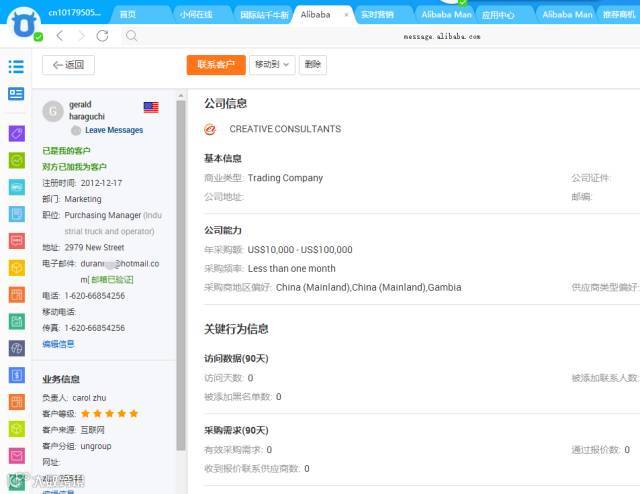Expand the 移动到 dropdown
Image resolution: width=640 pixels, height=494 pixels.
coord(272,65)
